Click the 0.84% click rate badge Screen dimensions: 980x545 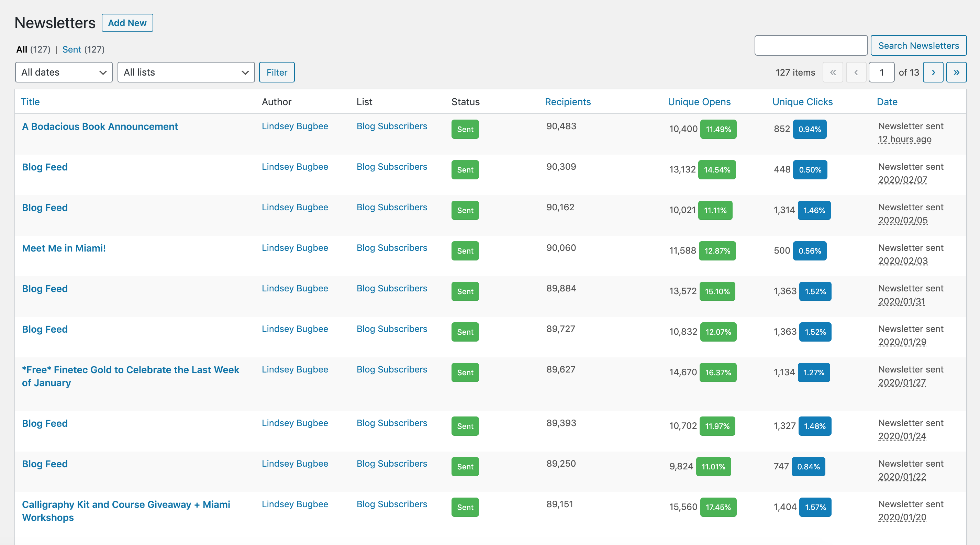click(809, 467)
